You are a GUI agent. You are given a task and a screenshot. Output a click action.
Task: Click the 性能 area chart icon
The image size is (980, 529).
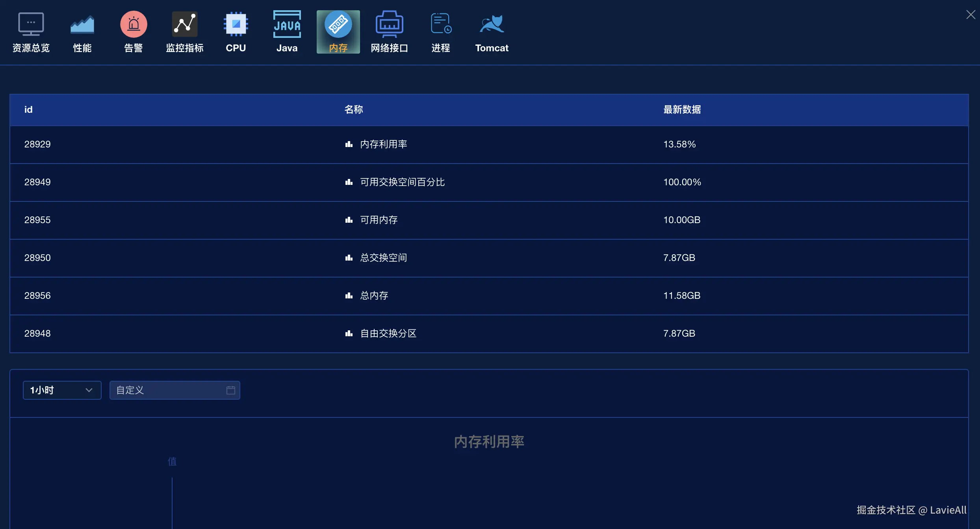pyautogui.click(x=82, y=24)
